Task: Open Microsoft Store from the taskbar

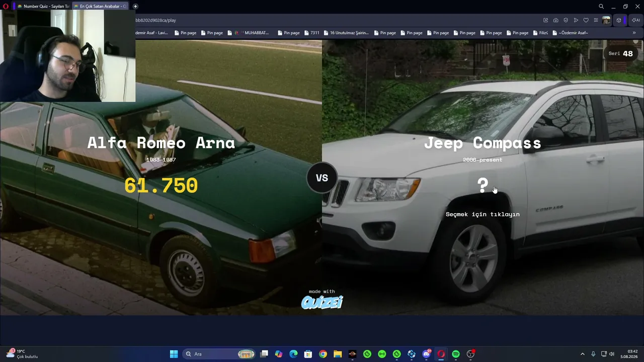Action: [308, 354]
